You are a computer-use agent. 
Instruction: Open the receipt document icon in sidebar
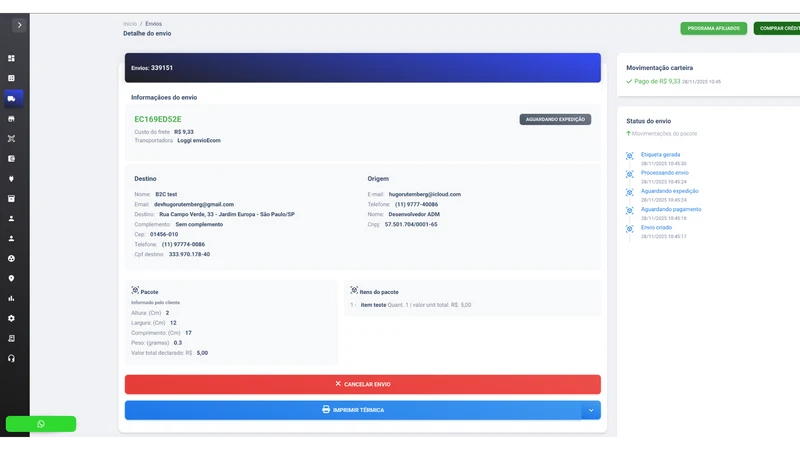(x=11, y=338)
